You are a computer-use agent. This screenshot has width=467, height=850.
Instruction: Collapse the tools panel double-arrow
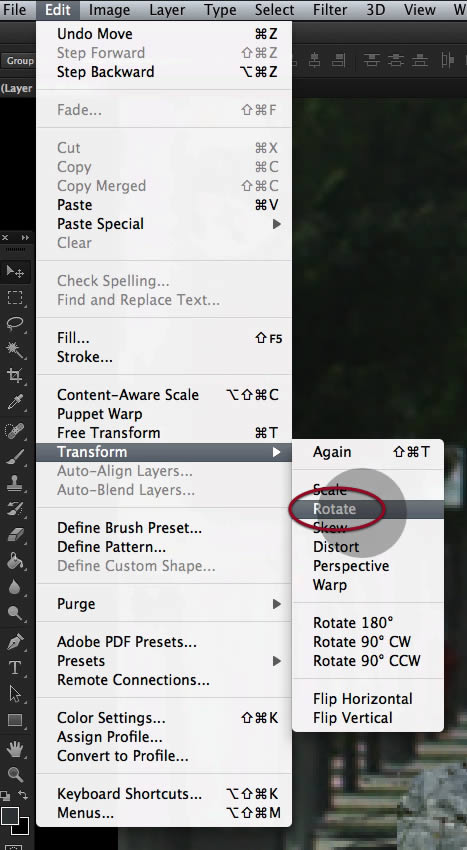click(25, 237)
